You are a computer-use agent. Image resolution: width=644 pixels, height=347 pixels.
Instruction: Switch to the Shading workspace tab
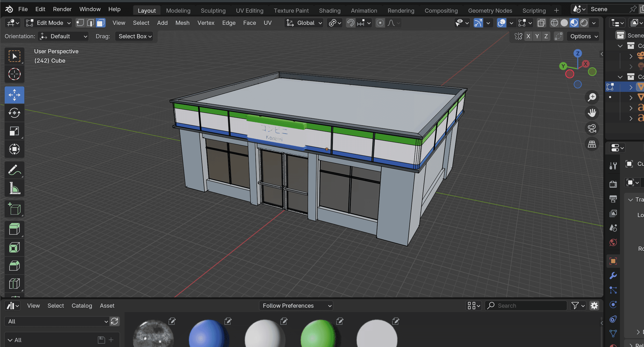tap(330, 11)
